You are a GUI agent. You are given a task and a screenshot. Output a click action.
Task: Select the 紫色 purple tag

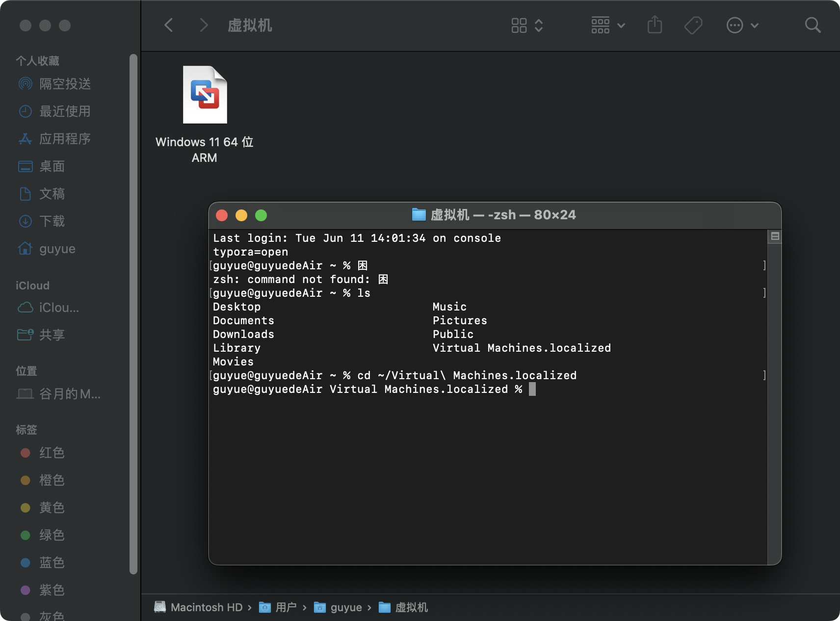point(42,590)
